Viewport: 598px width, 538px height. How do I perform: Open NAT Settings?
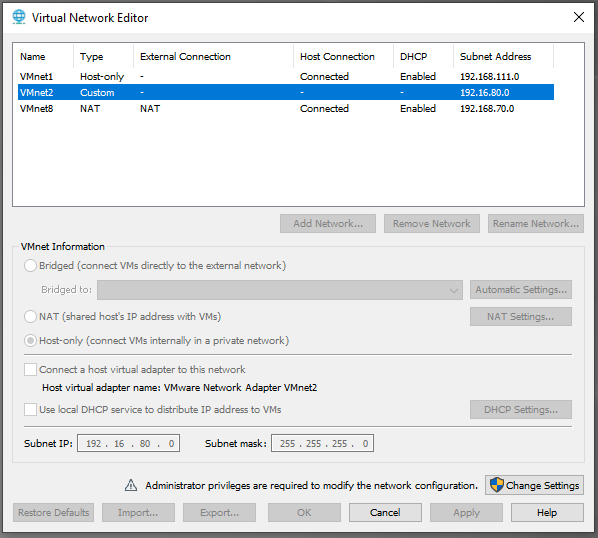pyautogui.click(x=521, y=316)
